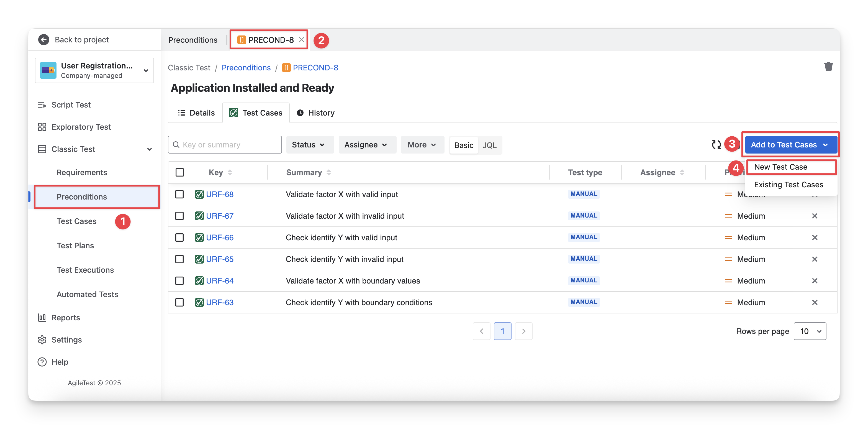Sort by Key column arrows

coord(230,172)
